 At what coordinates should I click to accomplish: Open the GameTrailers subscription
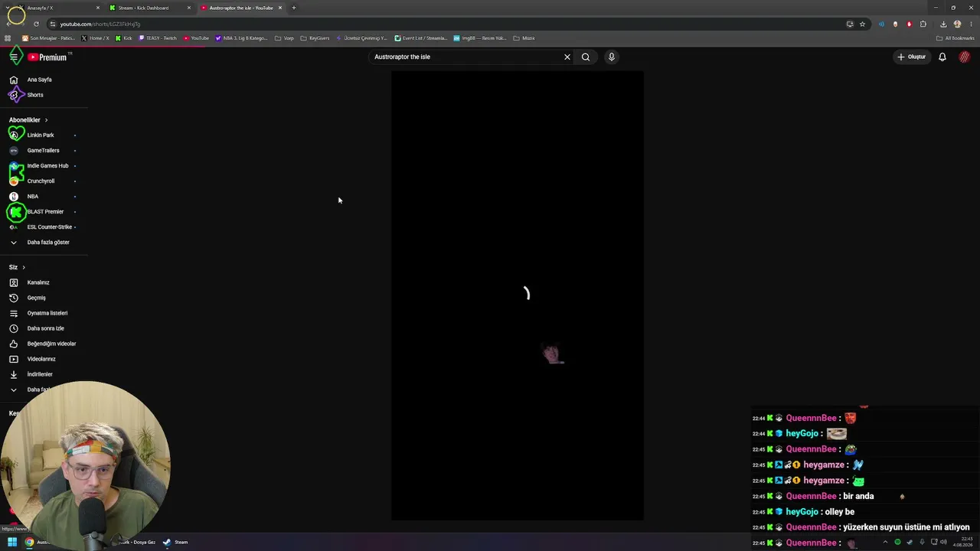click(x=43, y=151)
